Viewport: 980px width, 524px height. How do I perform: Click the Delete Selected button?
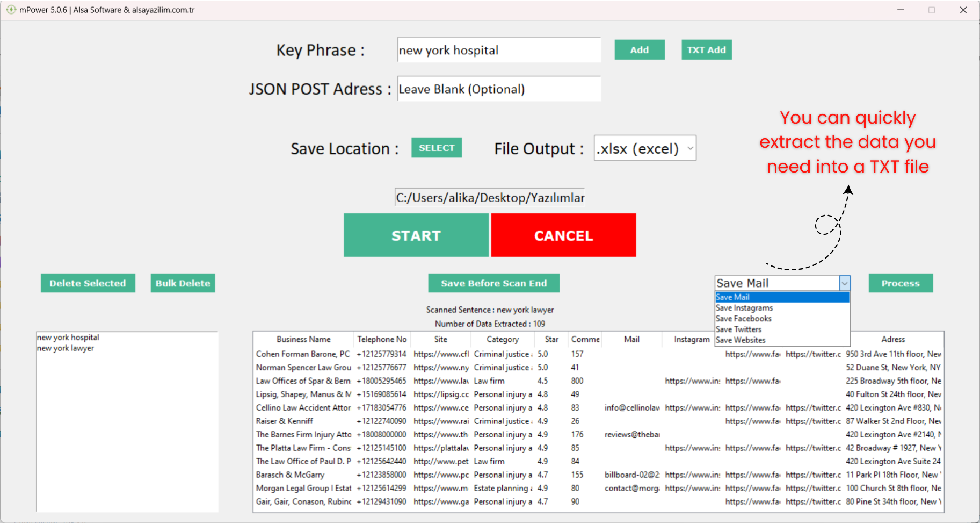pos(88,283)
